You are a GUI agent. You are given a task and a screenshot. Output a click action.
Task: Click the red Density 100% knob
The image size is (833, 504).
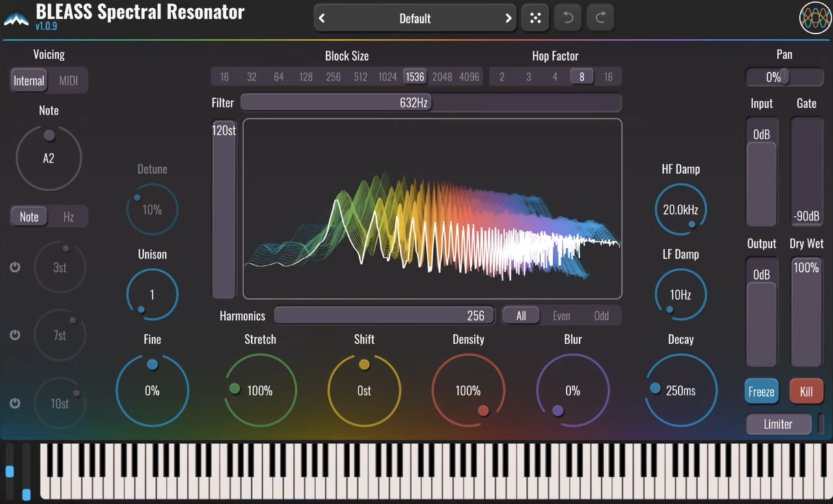[469, 390]
